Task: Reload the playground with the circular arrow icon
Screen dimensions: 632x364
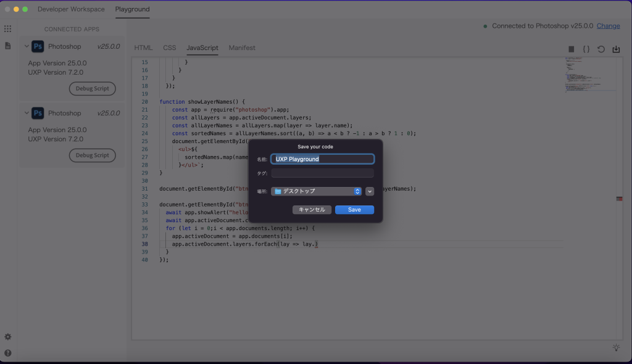Action: coord(601,49)
